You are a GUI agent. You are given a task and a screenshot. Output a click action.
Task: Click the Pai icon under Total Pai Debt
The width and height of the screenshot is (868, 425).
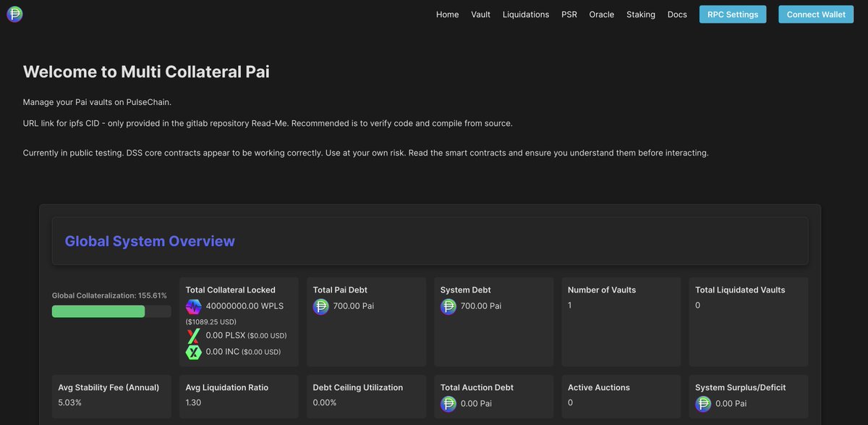point(321,306)
